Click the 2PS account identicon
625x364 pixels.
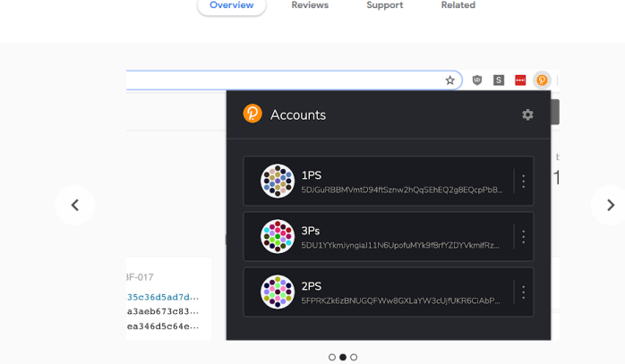click(x=278, y=292)
